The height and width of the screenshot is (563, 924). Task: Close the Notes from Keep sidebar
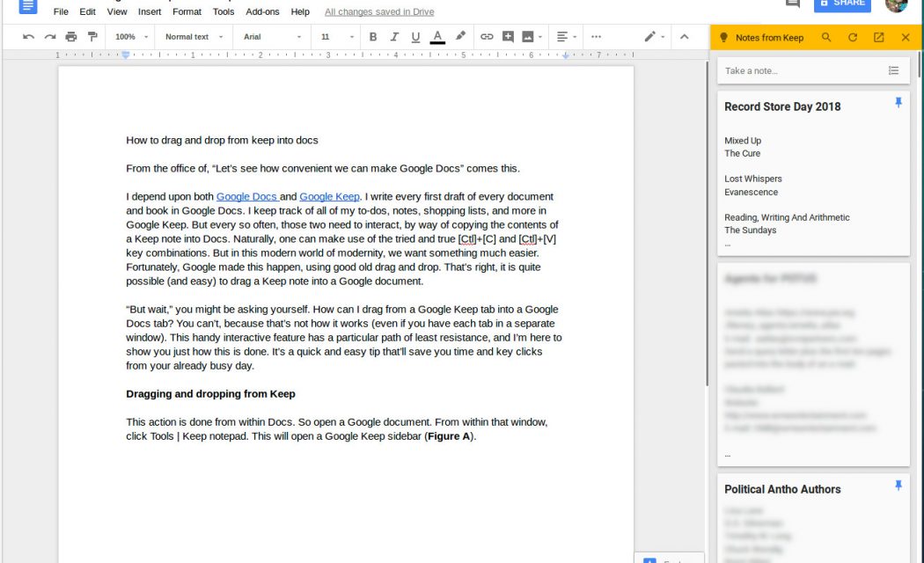(x=906, y=37)
